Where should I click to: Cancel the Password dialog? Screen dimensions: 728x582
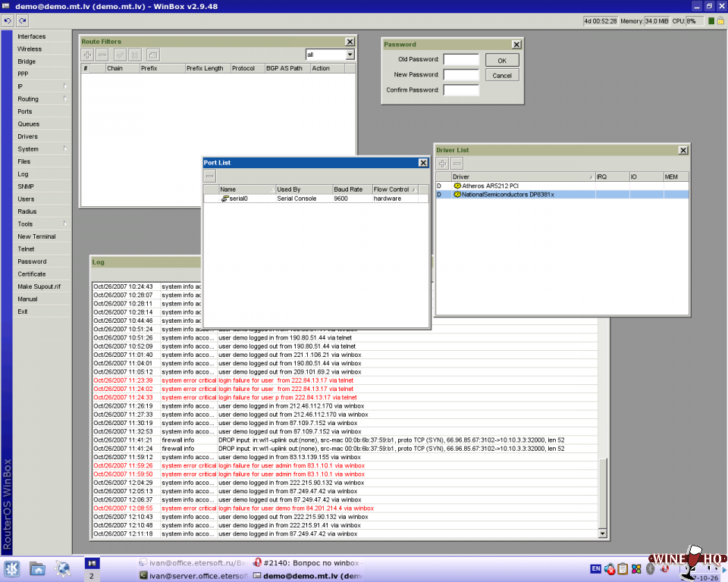tap(502, 75)
